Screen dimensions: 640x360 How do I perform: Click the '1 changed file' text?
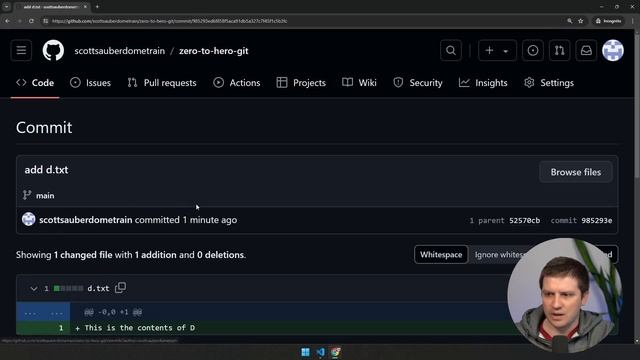coord(83,255)
